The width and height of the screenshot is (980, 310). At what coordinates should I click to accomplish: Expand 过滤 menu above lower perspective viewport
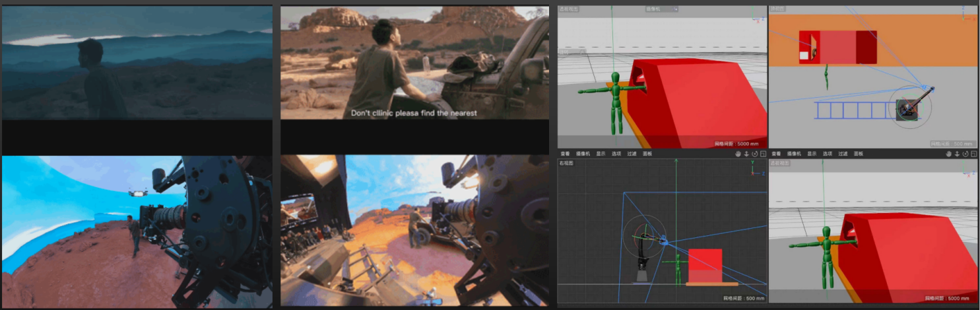click(843, 153)
